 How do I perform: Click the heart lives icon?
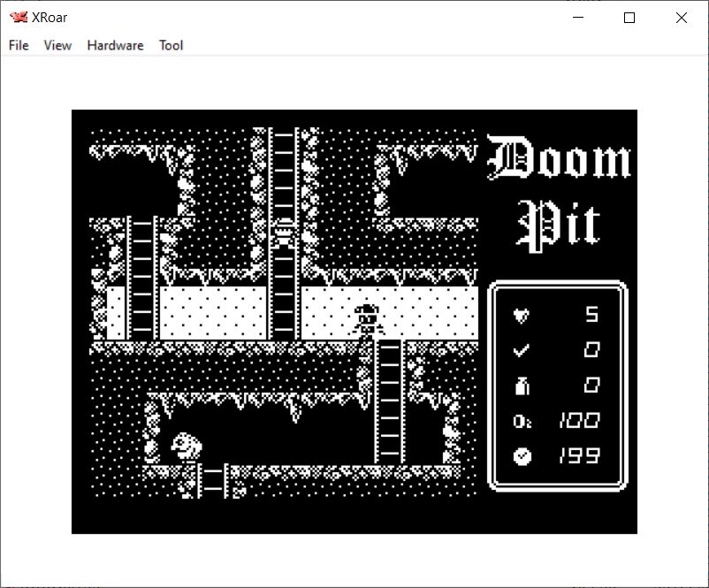522,315
